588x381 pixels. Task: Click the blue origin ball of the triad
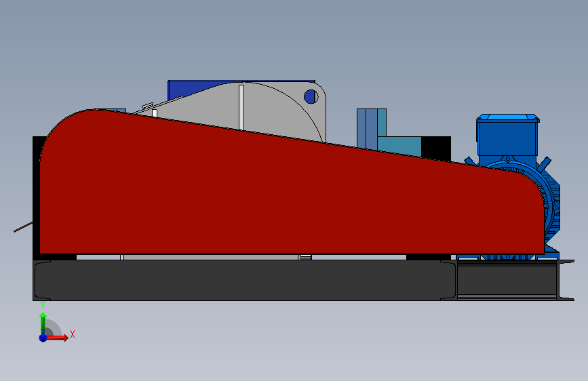43,338
